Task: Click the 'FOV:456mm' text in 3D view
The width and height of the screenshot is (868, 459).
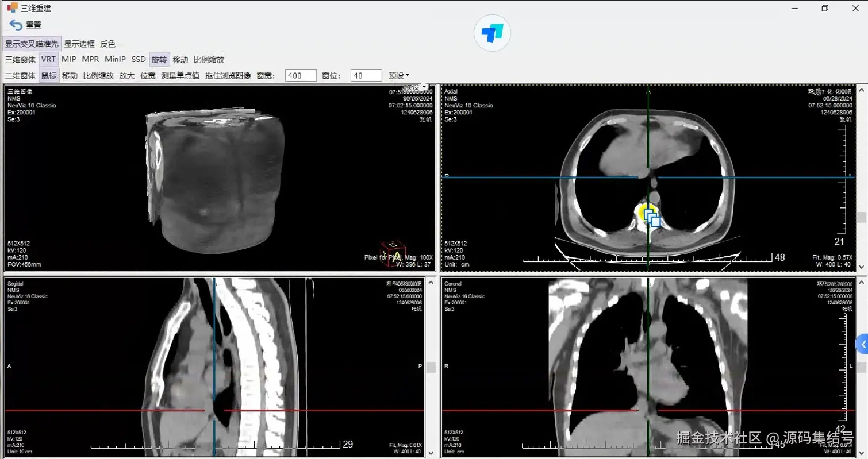Action: coord(24,264)
